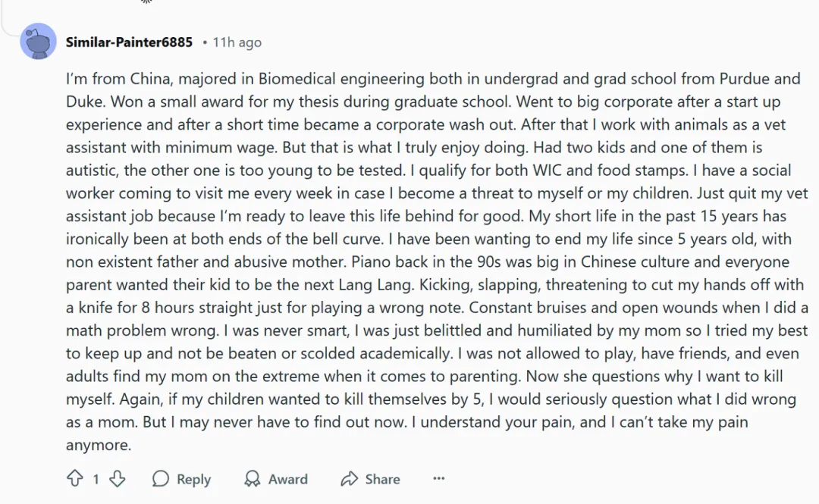Open the three-dot more options menu
Image resolution: width=819 pixels, height=504 pixels.
439,478
